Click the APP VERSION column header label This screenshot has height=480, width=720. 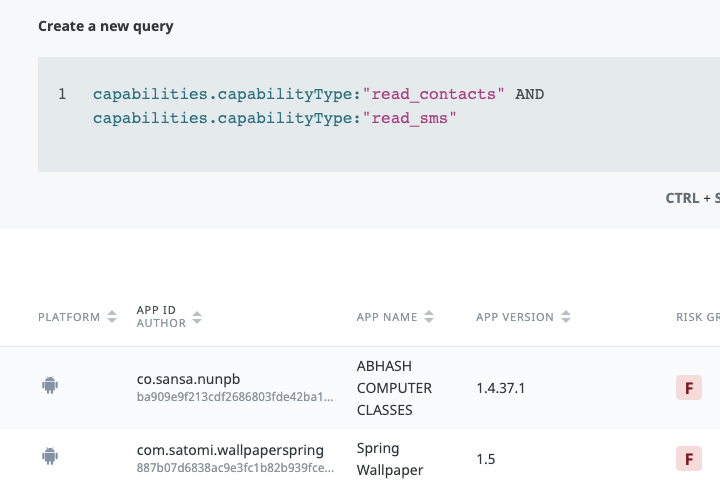[x=514, y=317]
